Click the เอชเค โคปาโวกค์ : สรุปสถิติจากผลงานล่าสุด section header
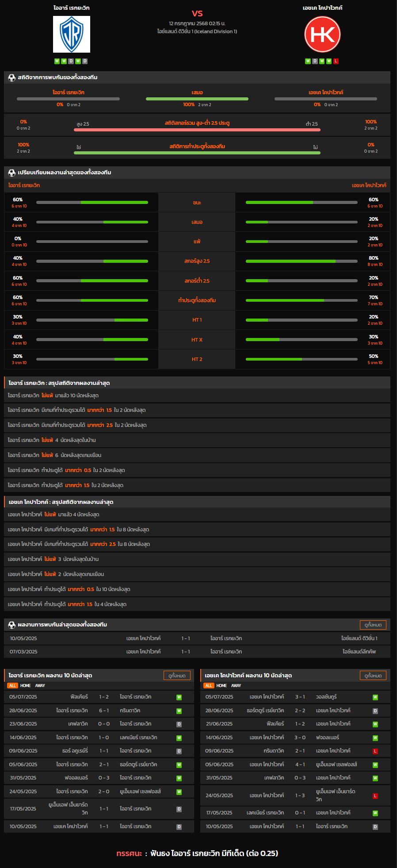 pos(197,502)
